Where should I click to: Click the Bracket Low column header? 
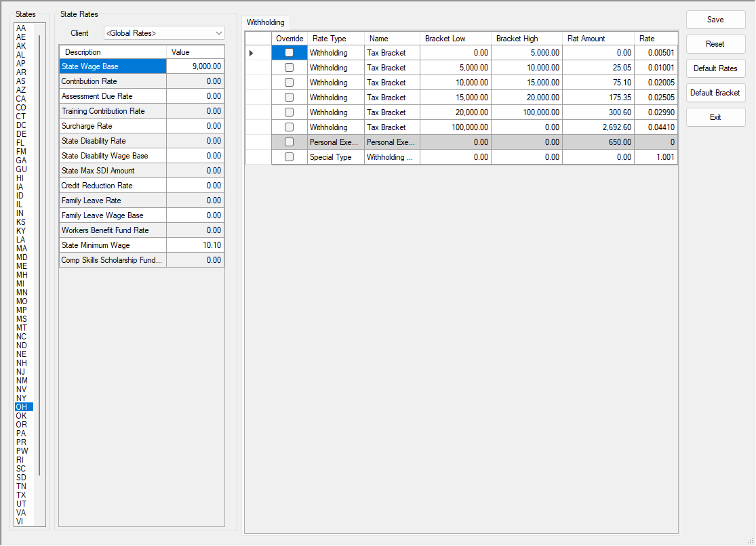tap(456, 38)
